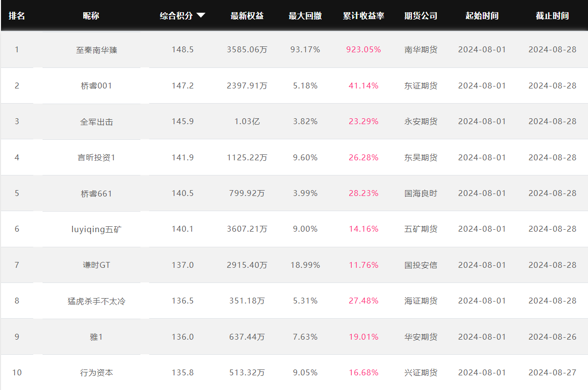Click the score 147.2
This screenshot has height=390, width=588.
coord(182,86)
